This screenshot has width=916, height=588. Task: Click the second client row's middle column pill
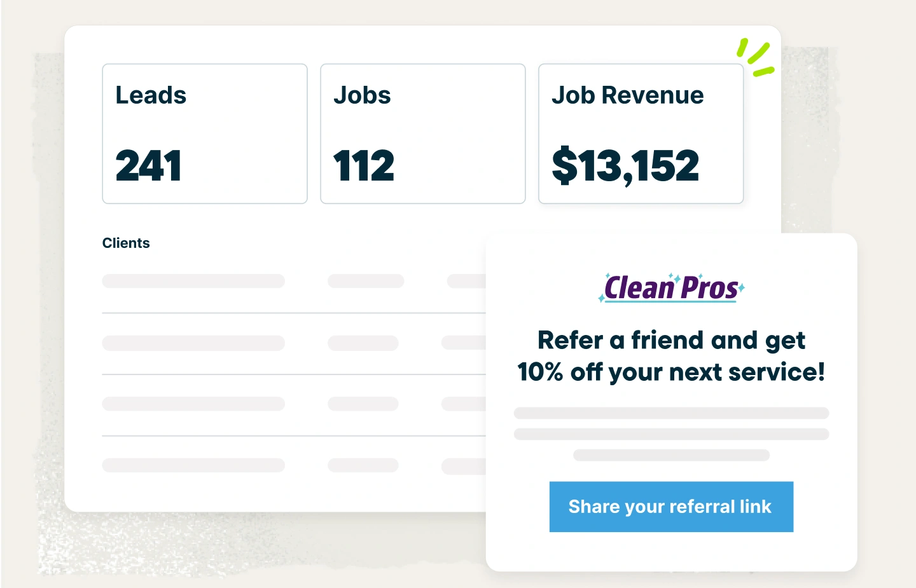pyautogui.click(x=363, y=343)
